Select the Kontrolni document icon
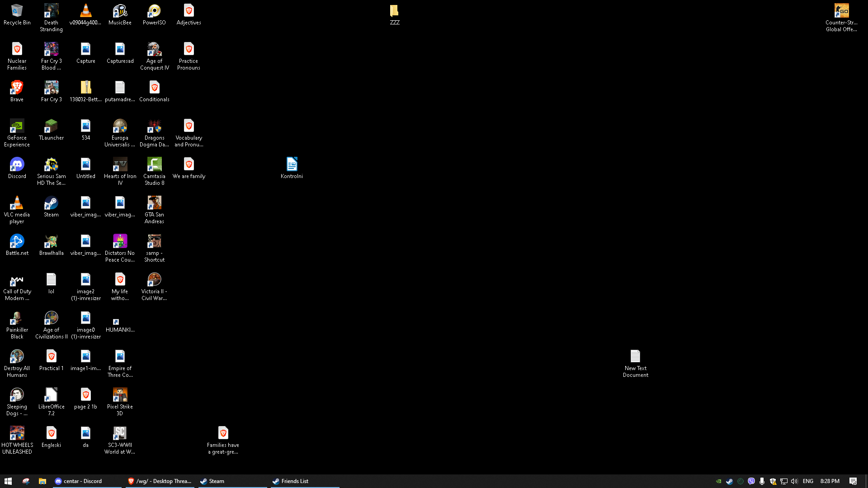Viewport: 868px width, 488px height. [x=292, y=168]
